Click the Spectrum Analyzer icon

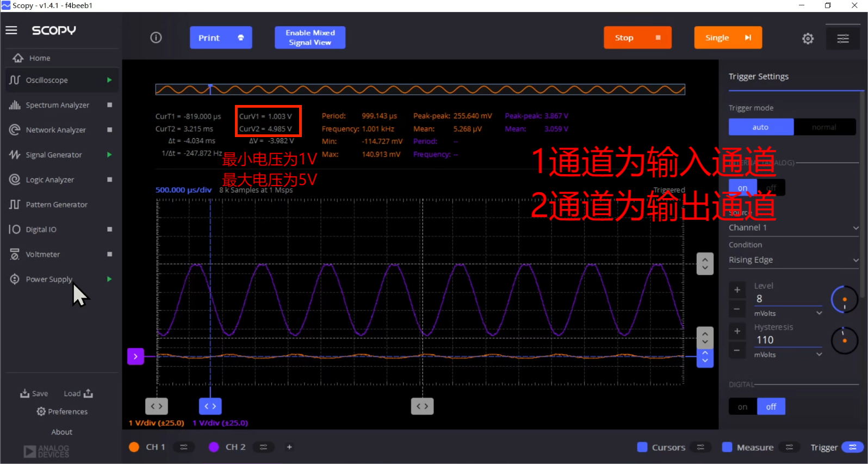pos(15,105)
